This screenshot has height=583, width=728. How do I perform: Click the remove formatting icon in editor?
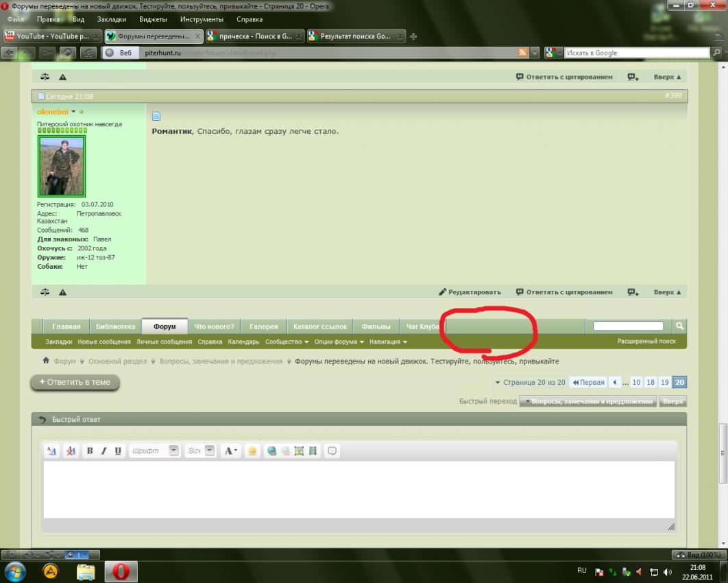(x=71, y=451)
